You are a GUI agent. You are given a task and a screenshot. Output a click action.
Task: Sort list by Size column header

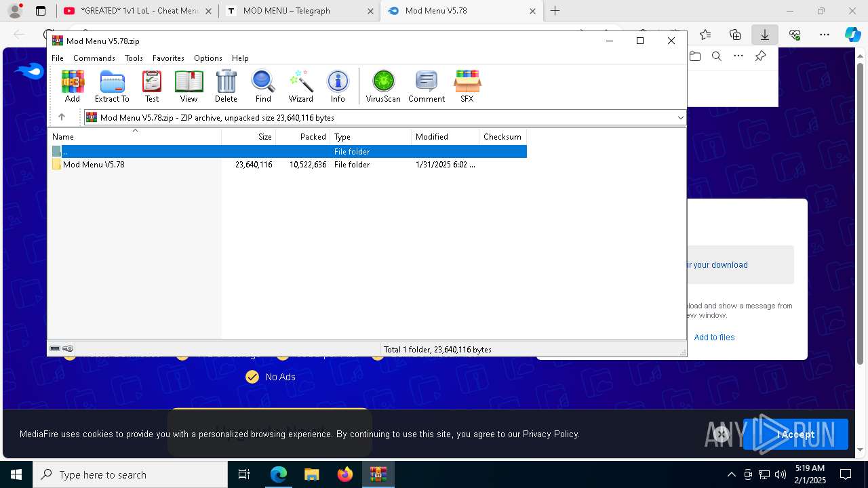pyautogui.click(x=249, y=136)
